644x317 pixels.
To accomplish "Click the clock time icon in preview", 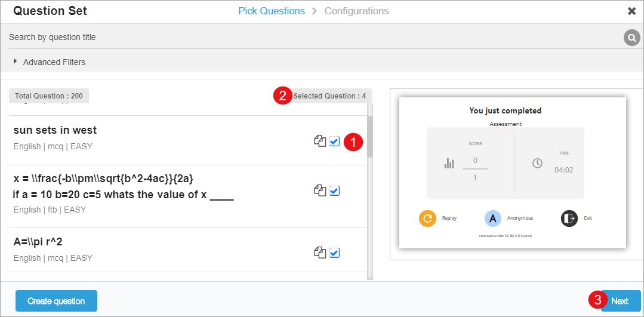I will (x=537, y=163).
